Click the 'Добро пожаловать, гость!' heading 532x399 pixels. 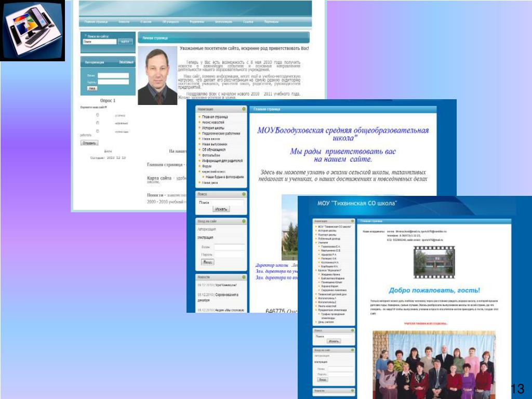coord(434,290)
